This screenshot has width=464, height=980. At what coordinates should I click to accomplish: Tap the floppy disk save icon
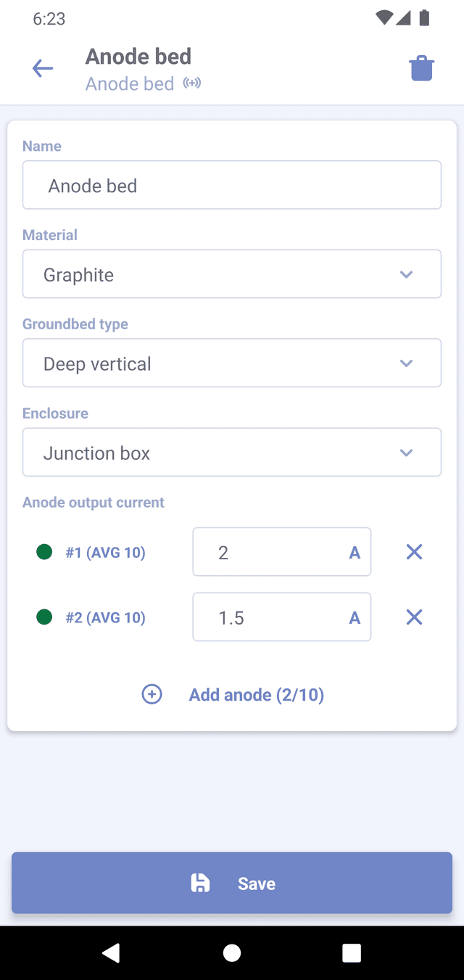[200, 883]
